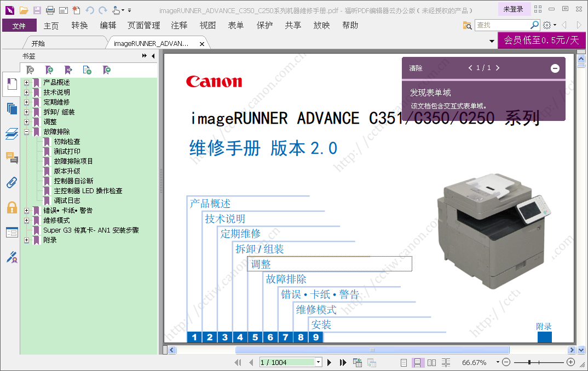Screen dimensions: 588x371
Task: Switch to the 转换 ribbon tab
Action: pyautogui.click(x=79, y=26)
